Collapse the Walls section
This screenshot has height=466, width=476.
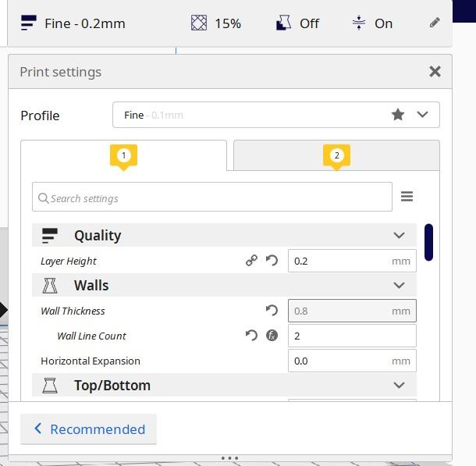tap(399, 285)
